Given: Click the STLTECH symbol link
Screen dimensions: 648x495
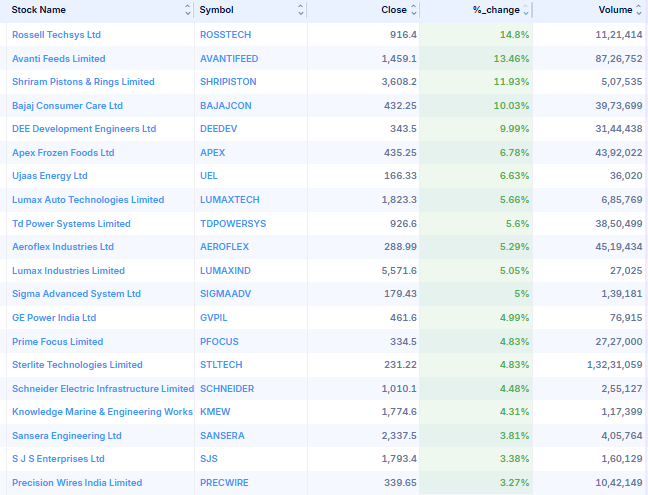Looking at the screenshot, I should click(x=221, y=365).
